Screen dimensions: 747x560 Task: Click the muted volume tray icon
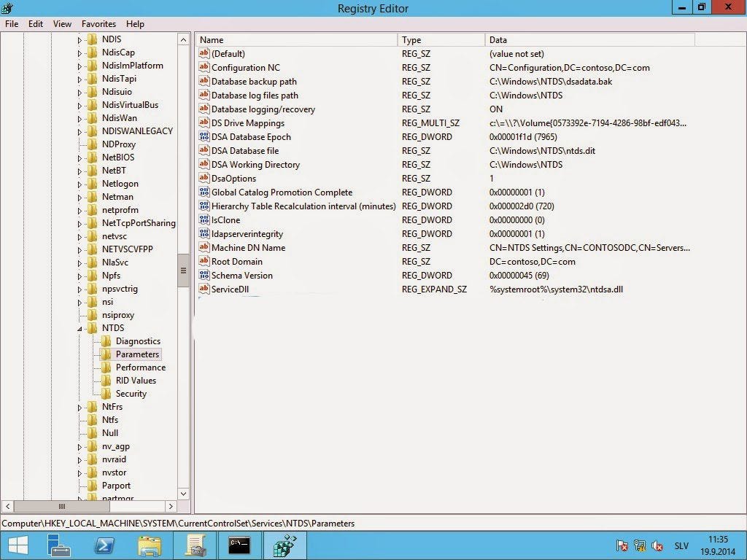(657, 545)
